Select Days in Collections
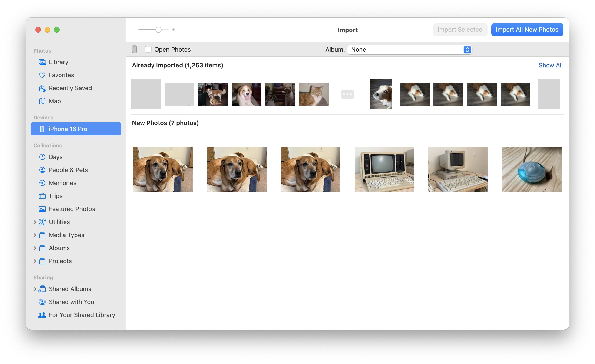 click(56, 157)
